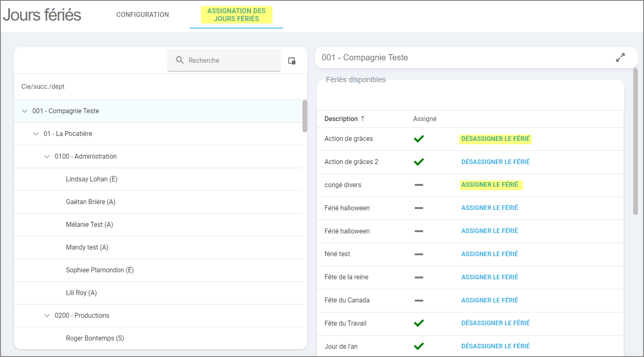Viewport: 644px width, 357px height.
Task: Click the green checkmark for Jour de l'an
Action: [419, 346]
